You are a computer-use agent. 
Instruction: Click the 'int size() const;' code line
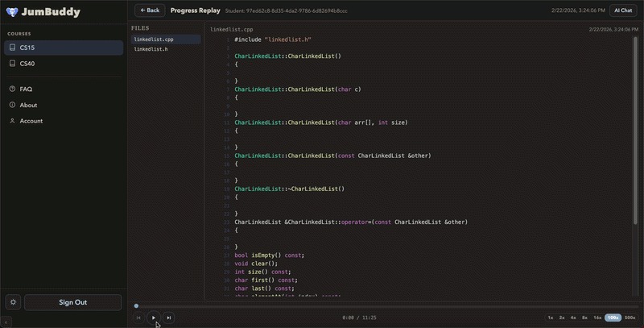coord(262,272)
